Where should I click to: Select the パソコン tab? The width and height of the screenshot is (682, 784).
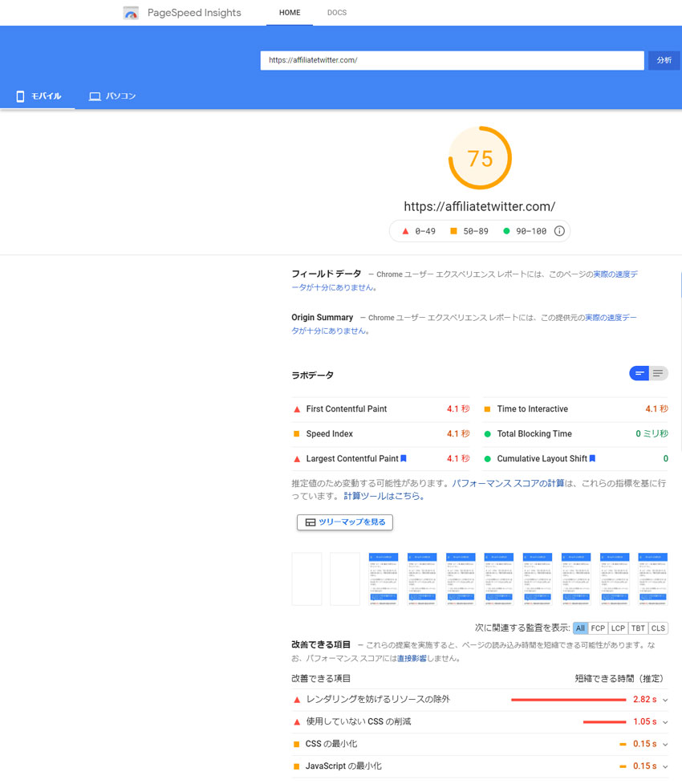112,96
